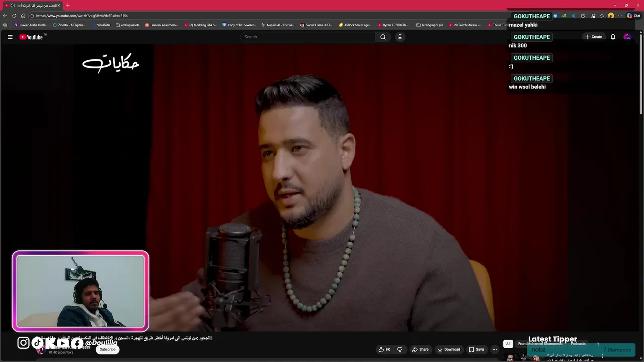The height and width of the screenshot is (362, 644).
Task: Open browser favorites star icon
Action: point(602,16)
